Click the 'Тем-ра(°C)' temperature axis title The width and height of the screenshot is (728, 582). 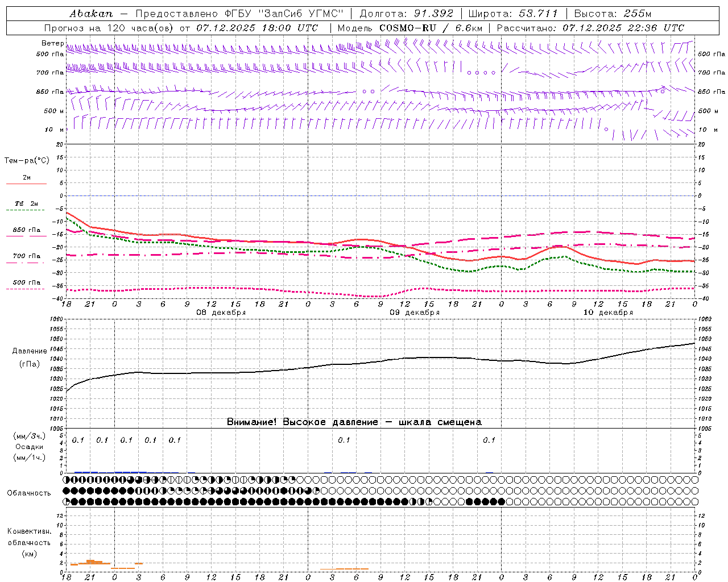(27, 160)
